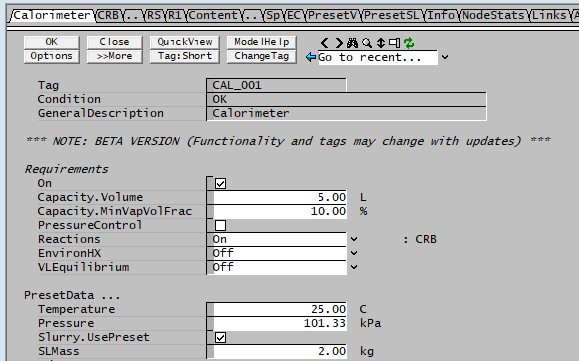Switch to the Content tab
This screenshot has height=361, width=579.
pos(213,16)
